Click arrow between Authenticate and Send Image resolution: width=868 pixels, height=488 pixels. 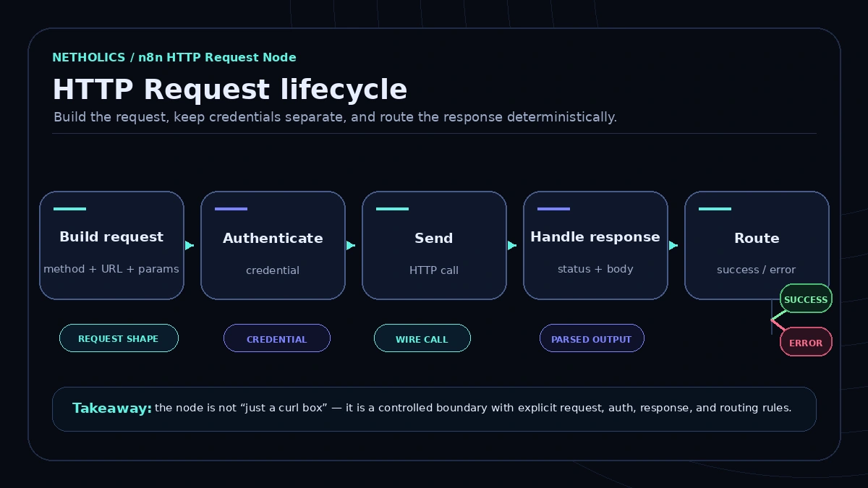click(351, 245)
